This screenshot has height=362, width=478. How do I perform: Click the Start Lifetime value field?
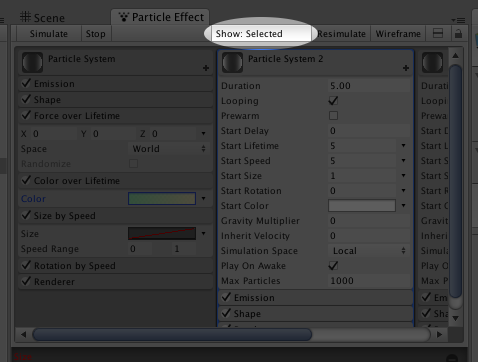coord(362,146)
